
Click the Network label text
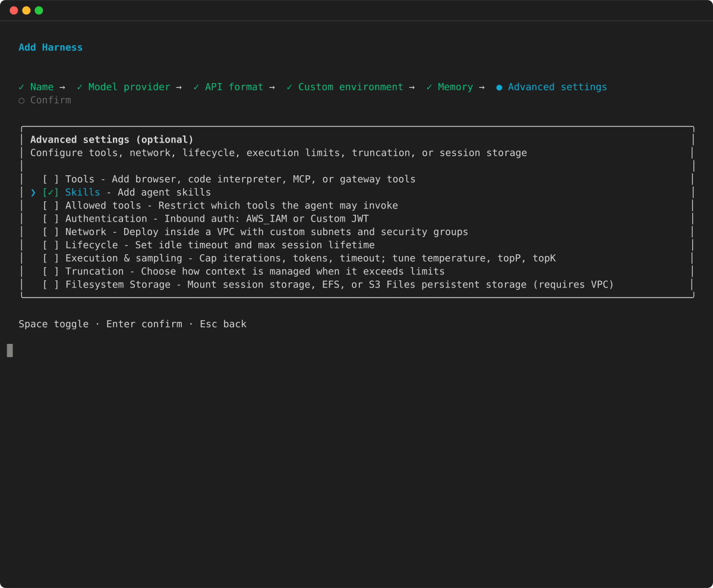[86, 232]
